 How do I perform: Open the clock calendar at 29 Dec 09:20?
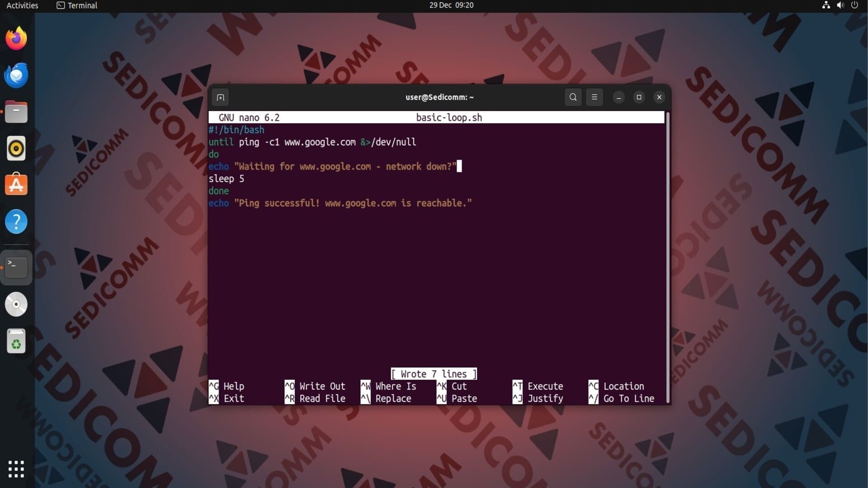[451, 5]
